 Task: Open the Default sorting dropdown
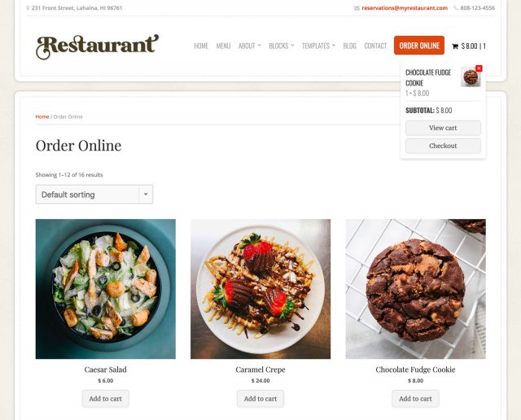pyautogui.click(x=94, y=195)
